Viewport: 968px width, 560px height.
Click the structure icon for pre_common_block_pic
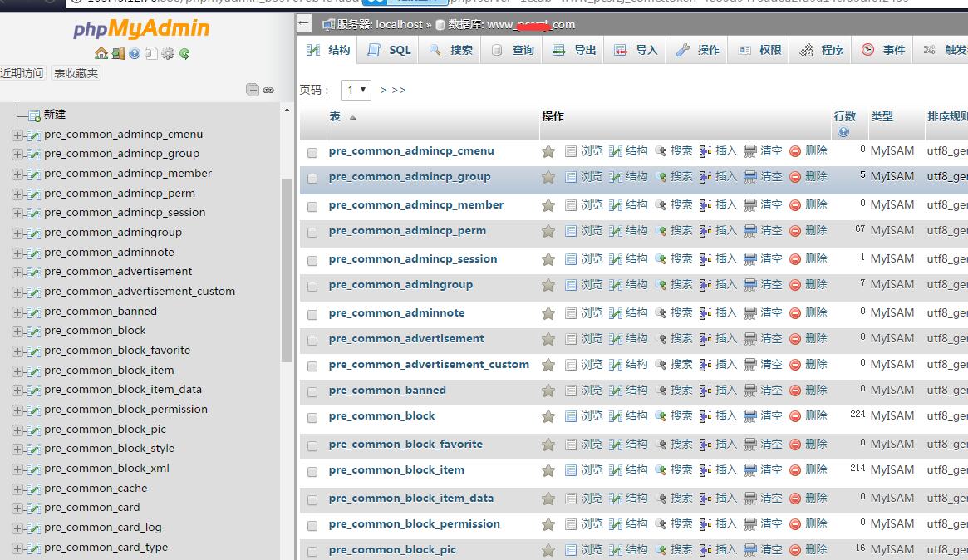click(x=615, y=549)
